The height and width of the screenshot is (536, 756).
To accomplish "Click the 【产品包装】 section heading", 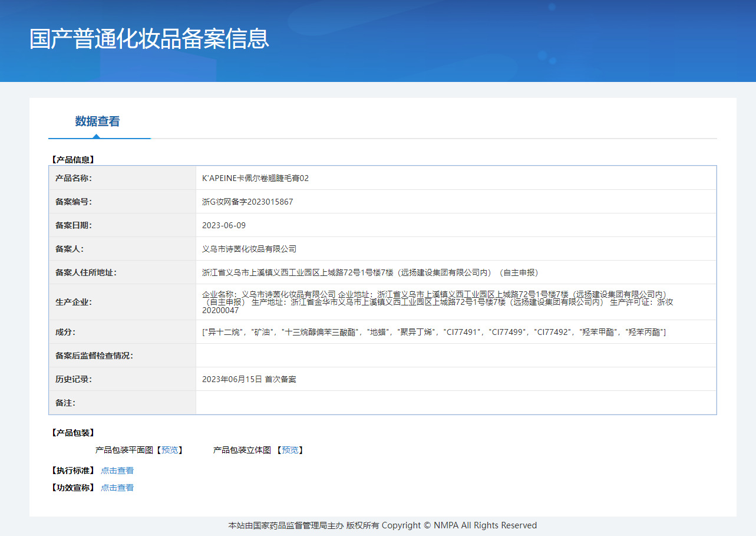I will (x=73, y=433).
